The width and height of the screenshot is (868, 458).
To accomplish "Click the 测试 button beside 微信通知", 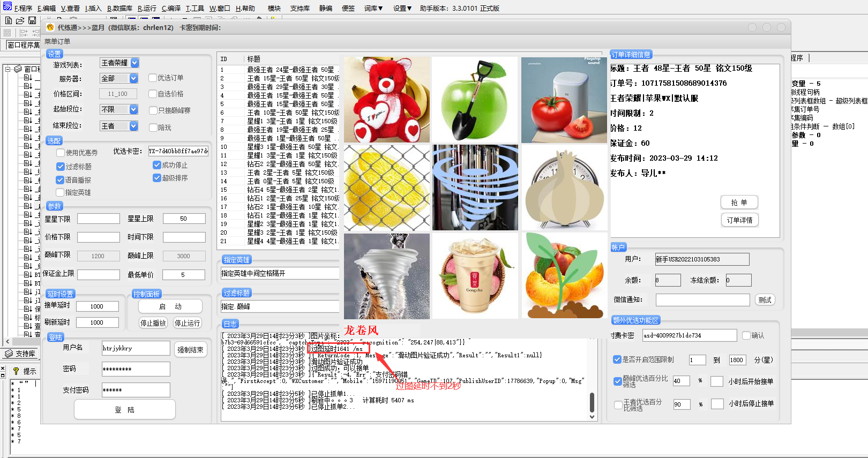I will pos(765,300).
